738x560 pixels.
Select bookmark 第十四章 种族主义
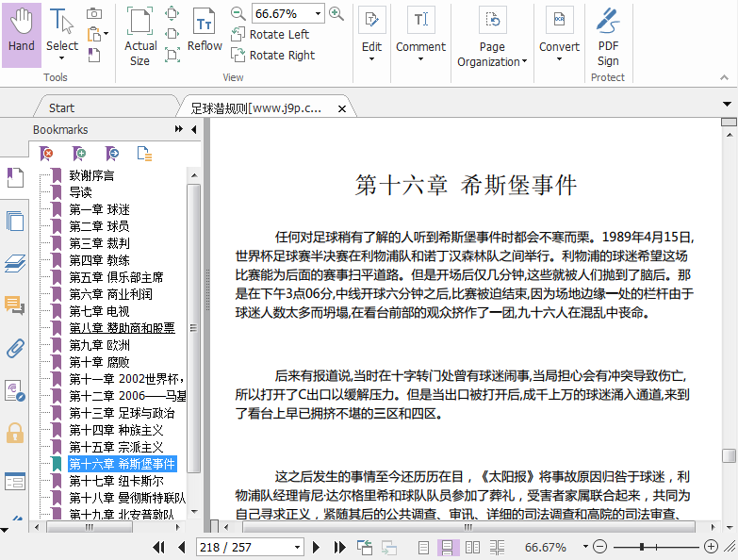[116, 430]
